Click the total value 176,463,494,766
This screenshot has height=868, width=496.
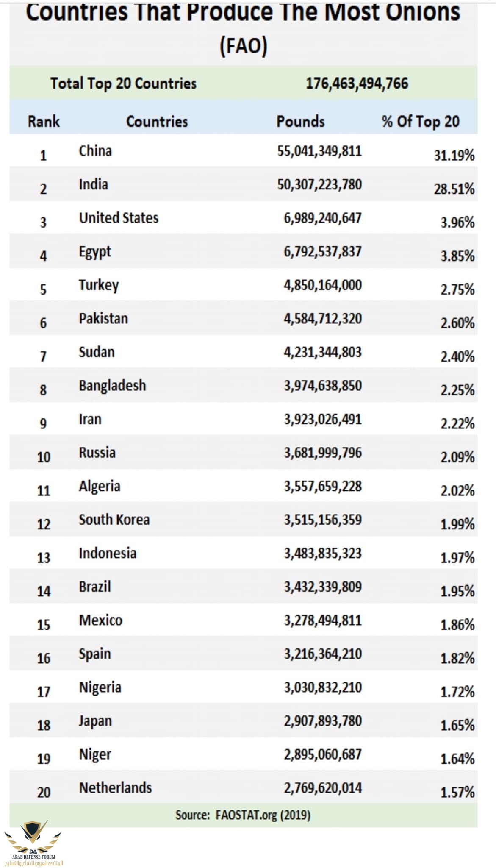pyautogui.click(x=357, y=83)
